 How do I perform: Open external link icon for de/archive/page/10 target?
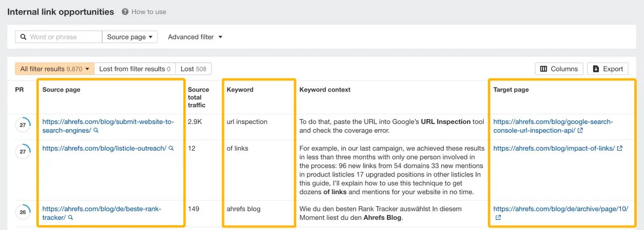[x=498, y=218]
